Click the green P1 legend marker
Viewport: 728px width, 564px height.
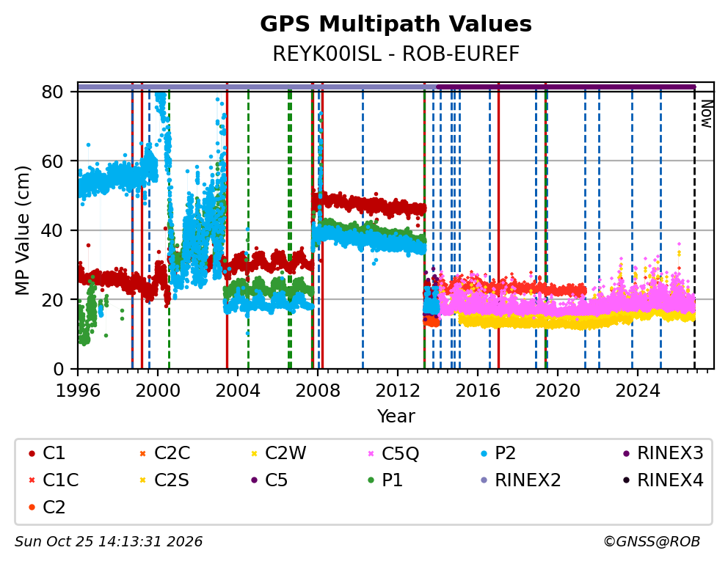coord(371,480)
